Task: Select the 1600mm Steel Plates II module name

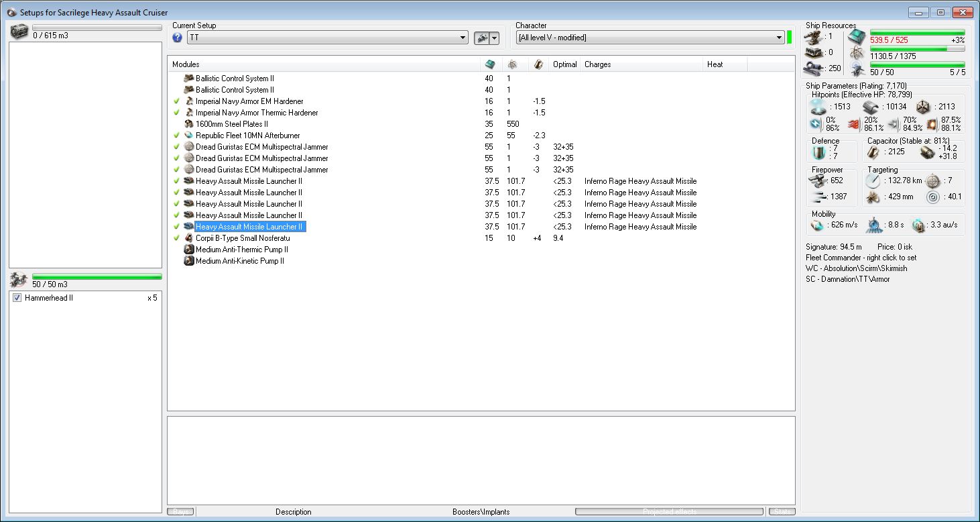Action: [x=232, y=124]
